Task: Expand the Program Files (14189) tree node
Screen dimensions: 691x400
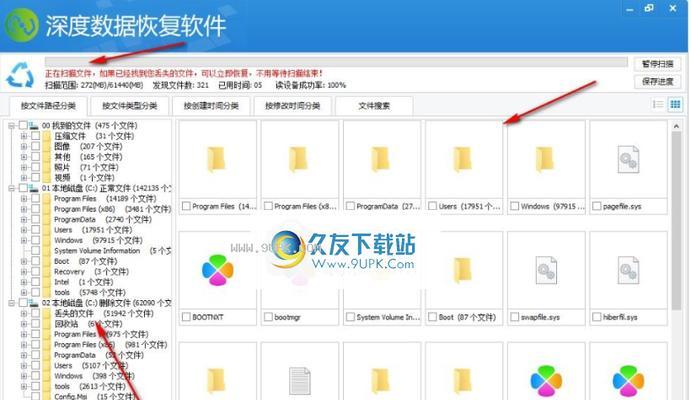Action: coord(24,199)
